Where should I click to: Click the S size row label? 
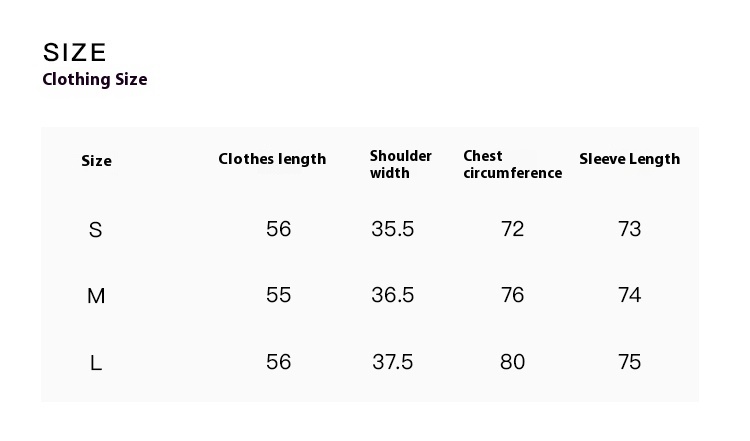pyautogui.click(x=96, y=230)
